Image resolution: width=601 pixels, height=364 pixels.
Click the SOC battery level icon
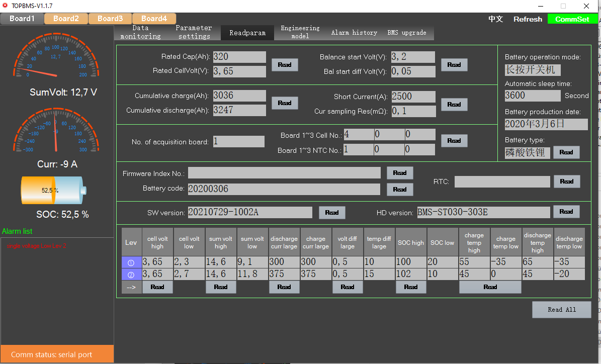54,191
